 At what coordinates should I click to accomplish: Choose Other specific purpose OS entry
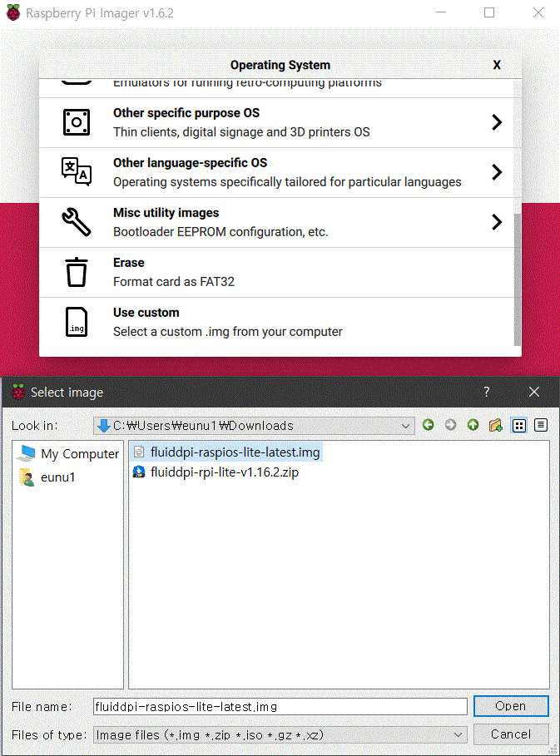coord(276,122)
